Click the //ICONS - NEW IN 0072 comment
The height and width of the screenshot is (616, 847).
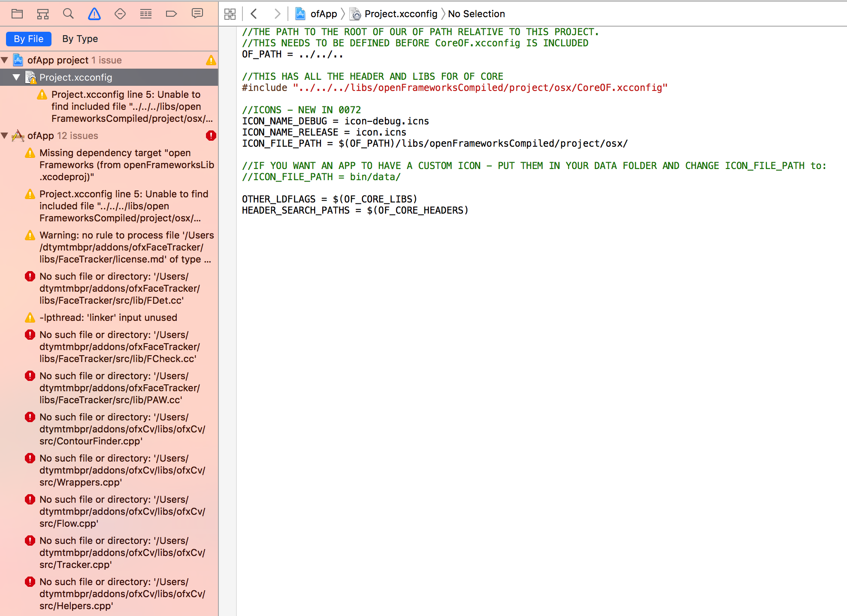point(301,110)
